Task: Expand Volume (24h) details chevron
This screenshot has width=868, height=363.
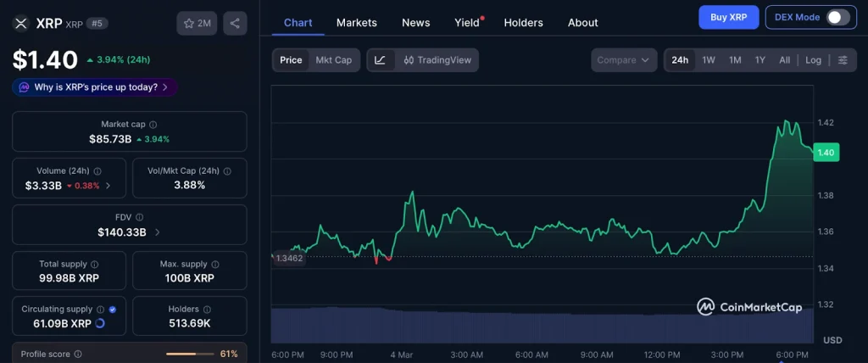Action: point(108,186)
